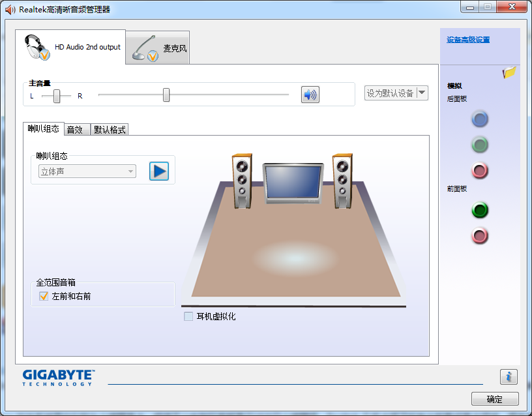Click the information icon next to 确定

(509, 376)
